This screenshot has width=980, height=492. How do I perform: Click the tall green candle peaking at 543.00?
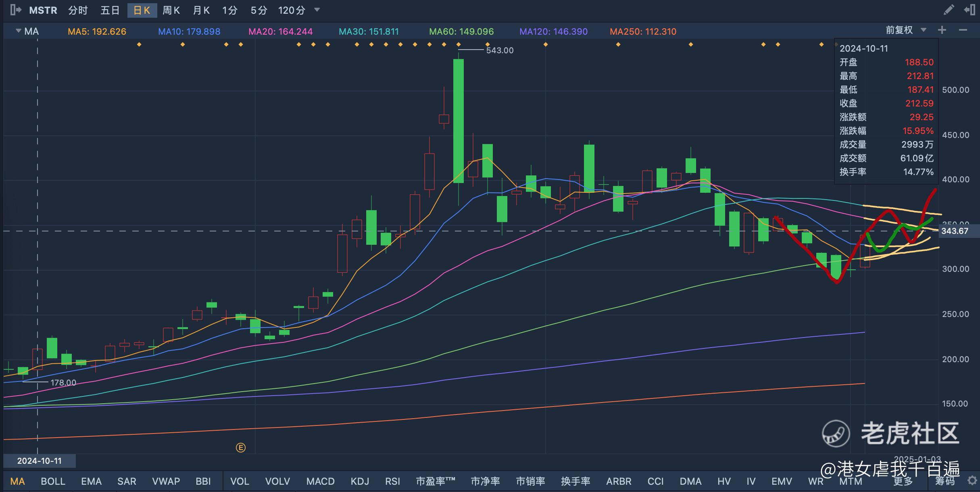pos(459,121)
